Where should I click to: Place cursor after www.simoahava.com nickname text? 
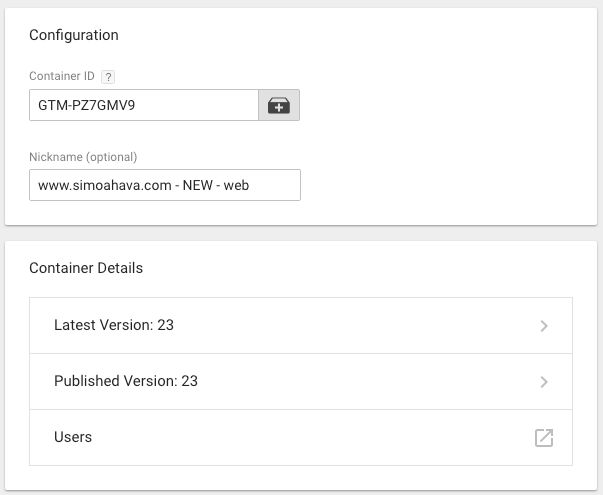point(249,185)
